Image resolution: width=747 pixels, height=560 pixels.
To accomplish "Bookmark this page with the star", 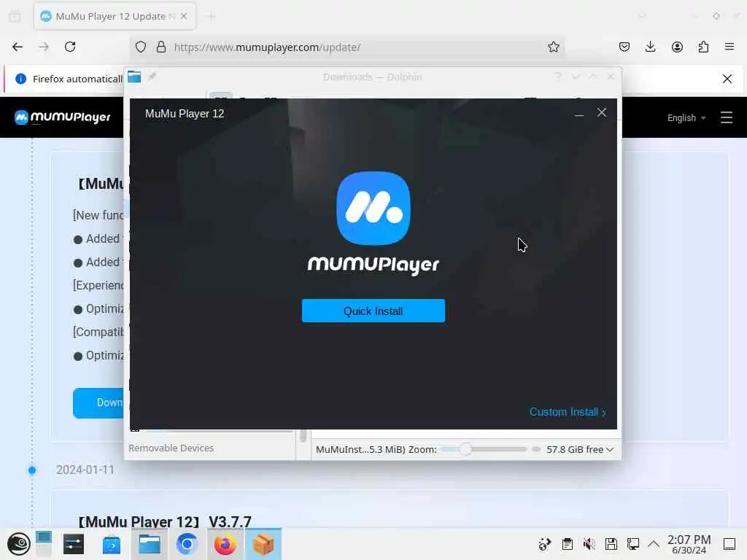I will point(553,47).
